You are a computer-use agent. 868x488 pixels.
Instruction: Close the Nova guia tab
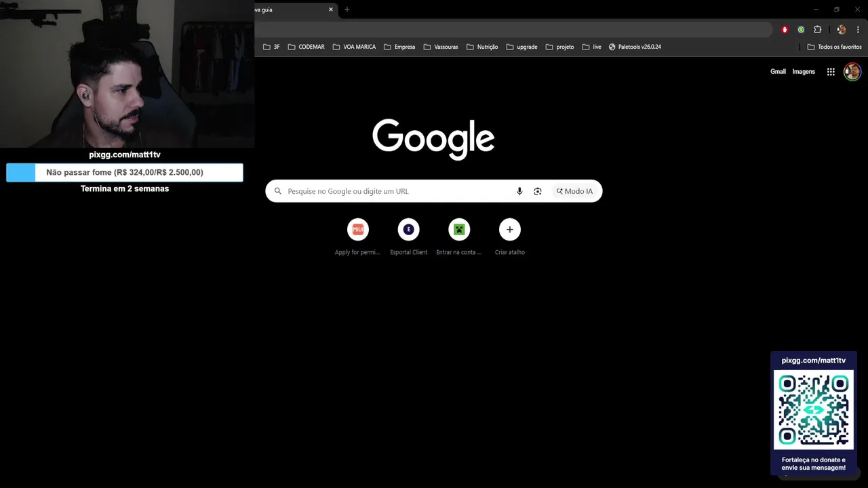click(331, 9)
